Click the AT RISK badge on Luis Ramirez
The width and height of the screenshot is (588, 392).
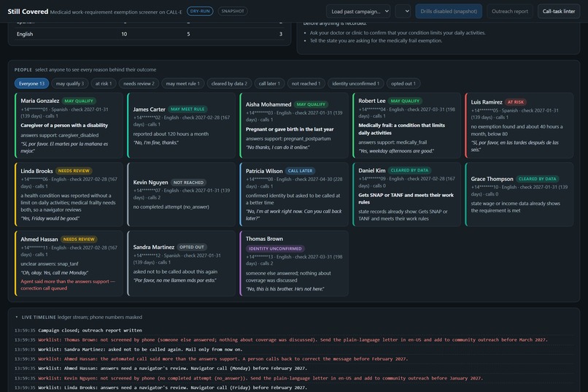[x=516, y=102]
